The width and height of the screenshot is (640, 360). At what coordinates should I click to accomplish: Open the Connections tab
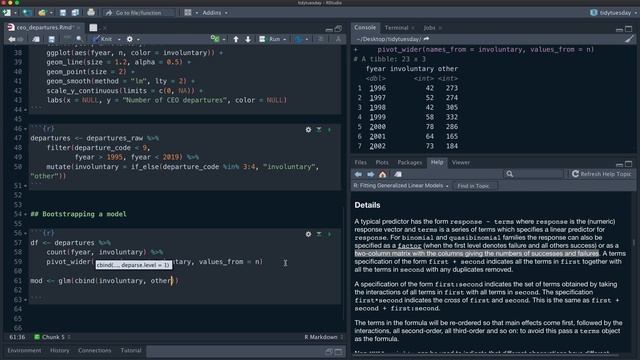pyautogui.click(x=94, y=351)
